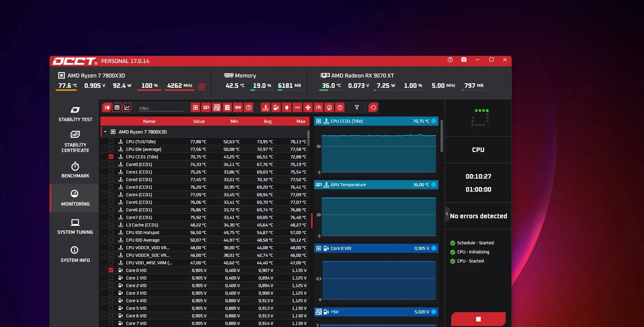
Task: Toggle the motherboard sensors filter icon
Action: click(x=217, y=107)
